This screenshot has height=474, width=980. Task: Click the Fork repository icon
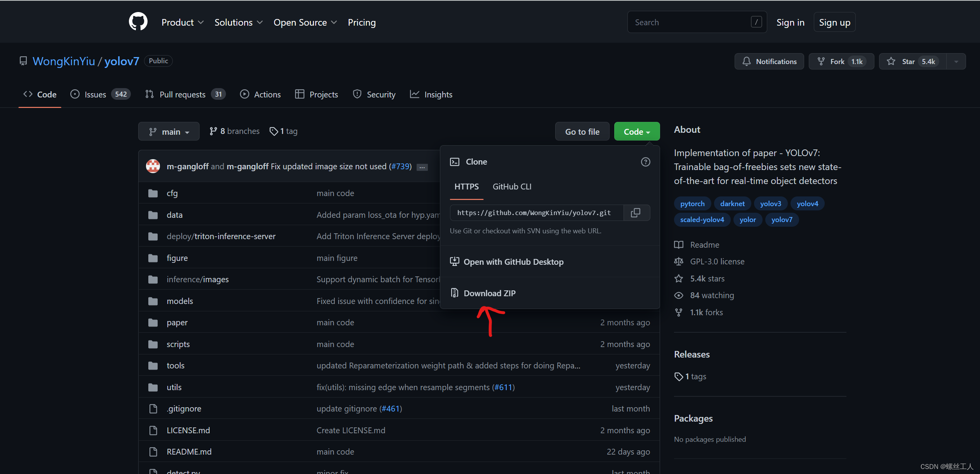[x=821, y=61]
